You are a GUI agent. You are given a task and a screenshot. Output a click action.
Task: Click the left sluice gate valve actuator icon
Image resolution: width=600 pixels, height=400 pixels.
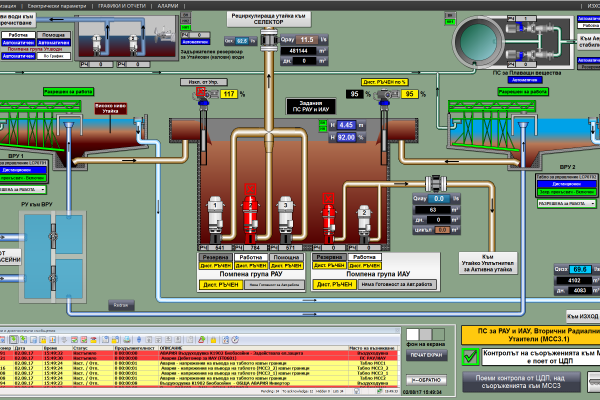pos(204,96)
